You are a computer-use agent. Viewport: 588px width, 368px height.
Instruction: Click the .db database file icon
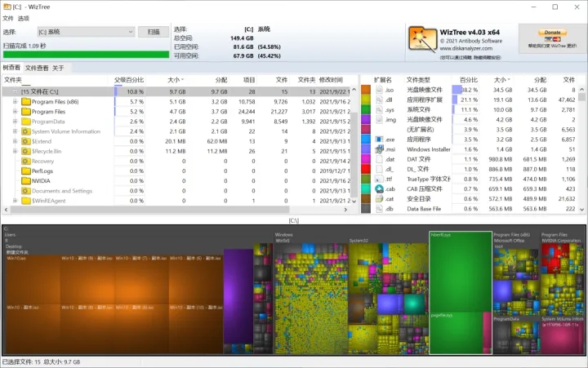coord(379,209)
